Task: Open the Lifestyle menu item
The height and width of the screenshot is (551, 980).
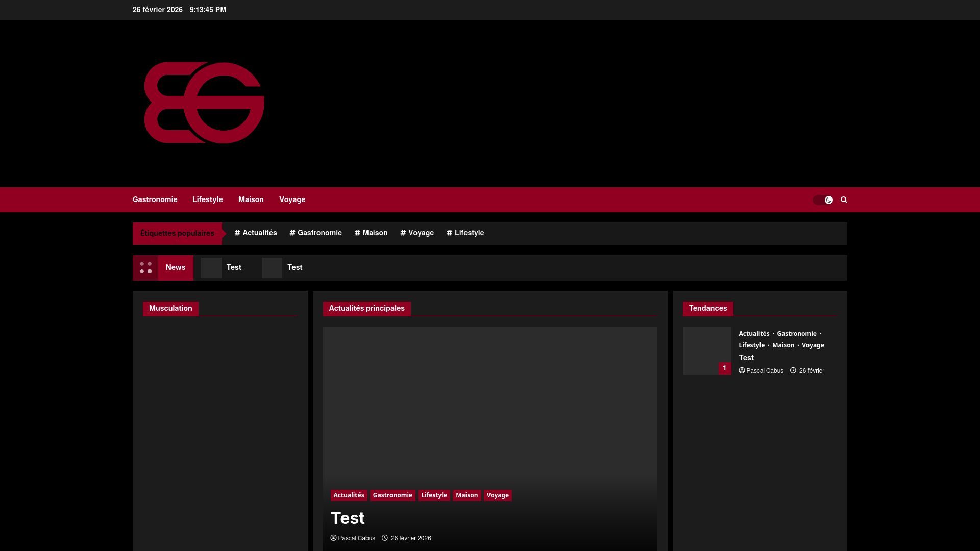Action: coord(208,199)
